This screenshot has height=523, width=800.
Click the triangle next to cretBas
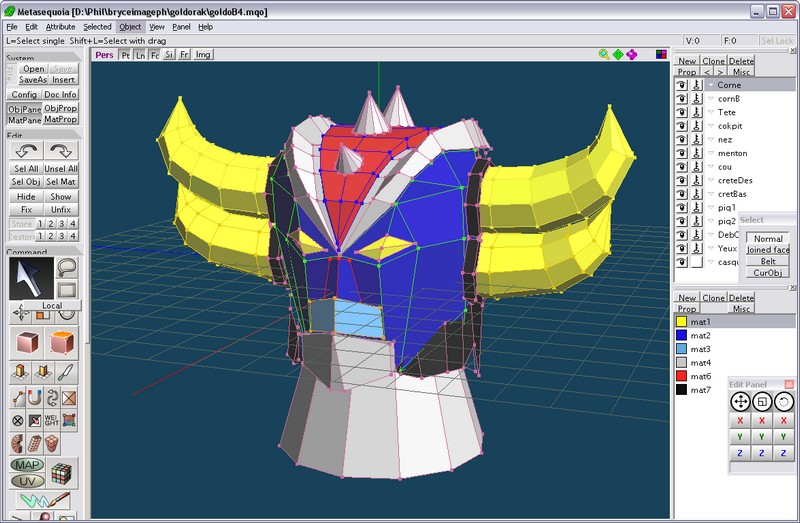(711, 194)
